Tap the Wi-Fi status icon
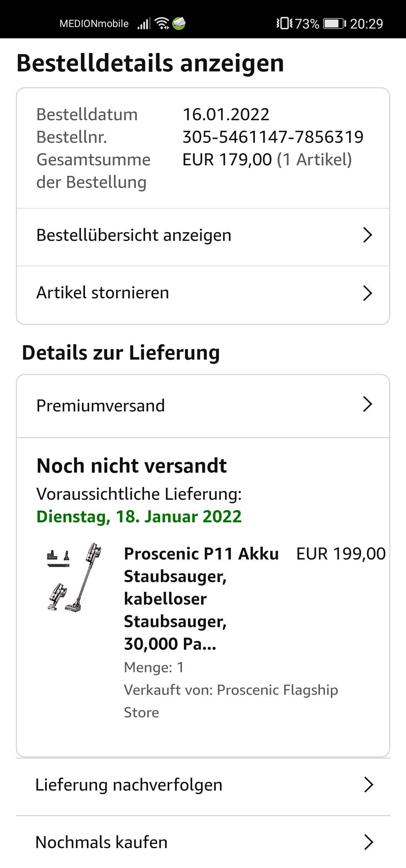The image size is (406, 868). 162,23
